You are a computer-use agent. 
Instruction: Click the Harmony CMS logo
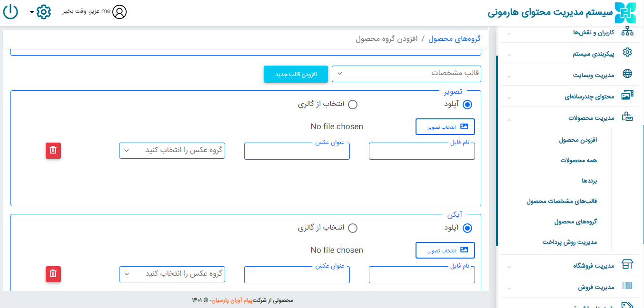point(625,12)
